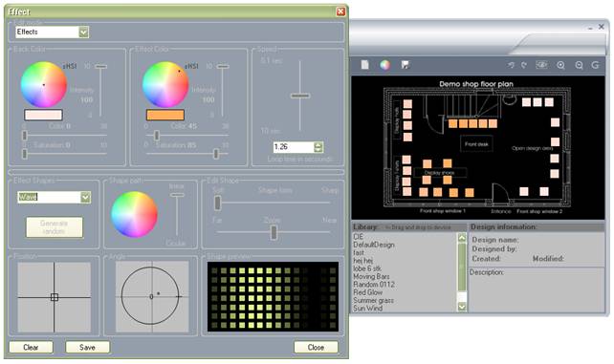Screen dimensions: 614x364
Task: Toggle the eye preview icon in toolbar
Action: click(x=541, y=65)
